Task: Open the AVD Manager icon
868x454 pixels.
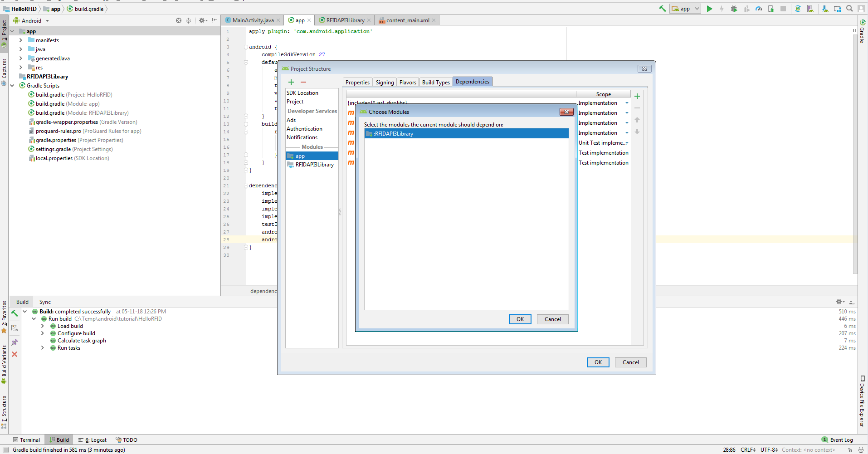Action: [810, 9]
